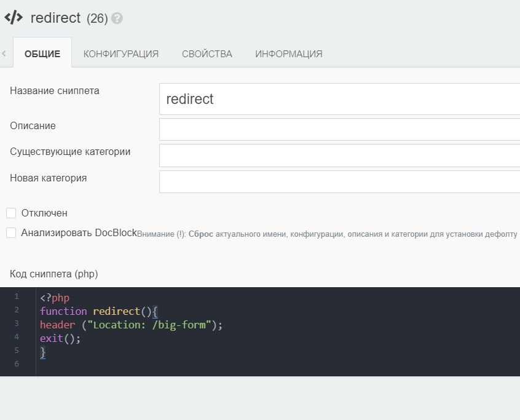Toggle the Анализировать DocBlock checkbox
Image resolution: width=520 pixels, height=420 pixels.
tap(11, 233)
